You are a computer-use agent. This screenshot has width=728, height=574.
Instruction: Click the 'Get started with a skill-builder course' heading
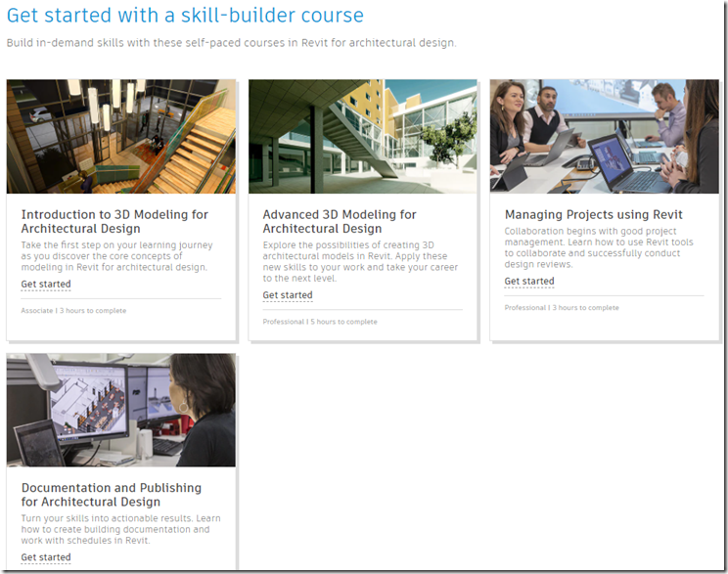pos(185,16)
